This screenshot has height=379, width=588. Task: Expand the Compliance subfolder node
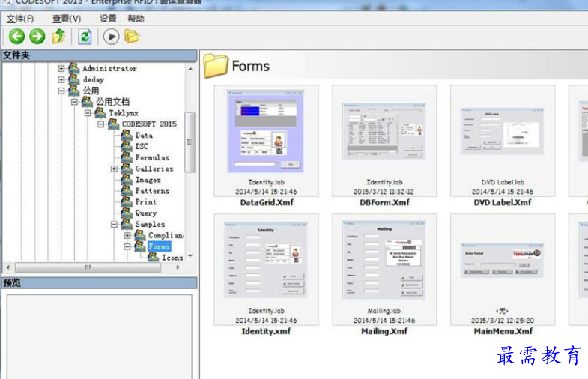pyautogui.click(x=127, y=235)
